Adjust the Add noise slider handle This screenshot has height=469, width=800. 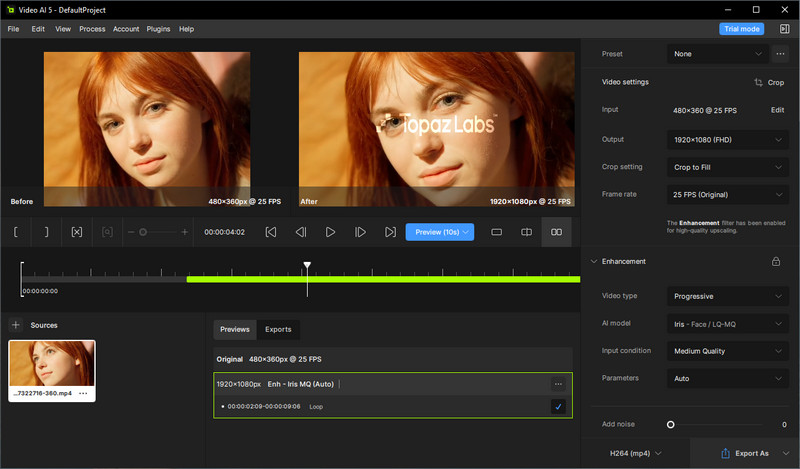(670, 425)
